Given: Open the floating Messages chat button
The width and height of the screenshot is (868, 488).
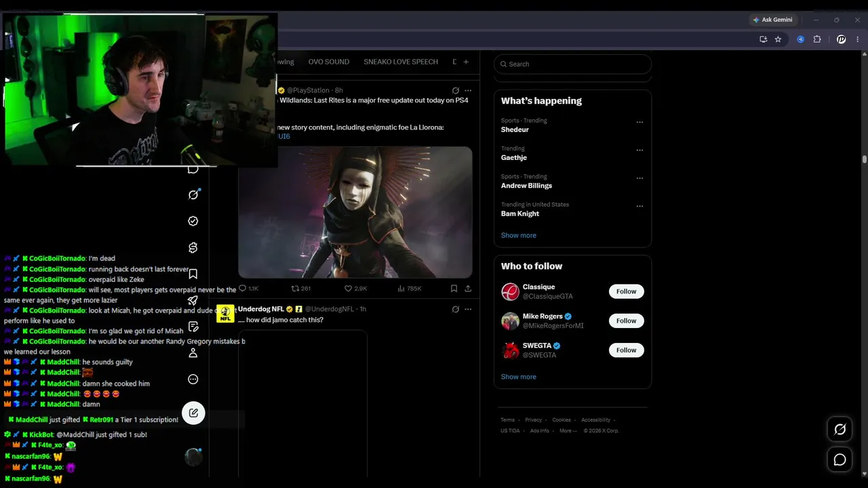Looking at the screenshot, I should tap(840, 460).
